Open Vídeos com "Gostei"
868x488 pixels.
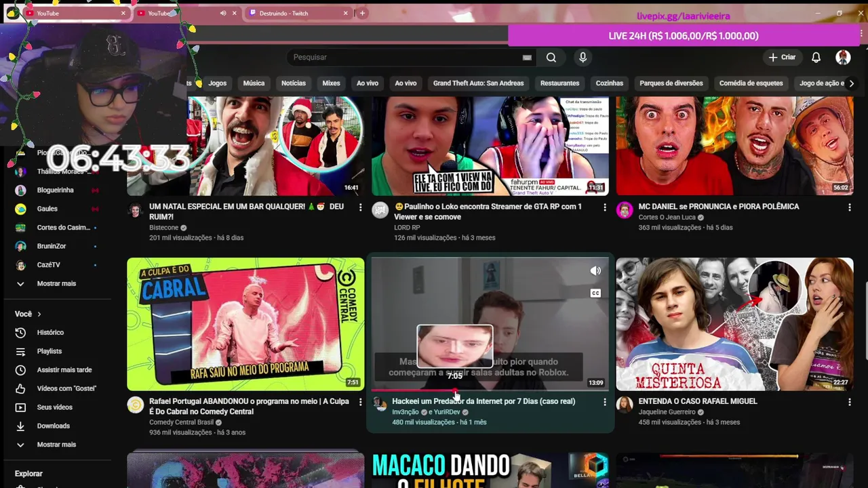pos(66,388)
